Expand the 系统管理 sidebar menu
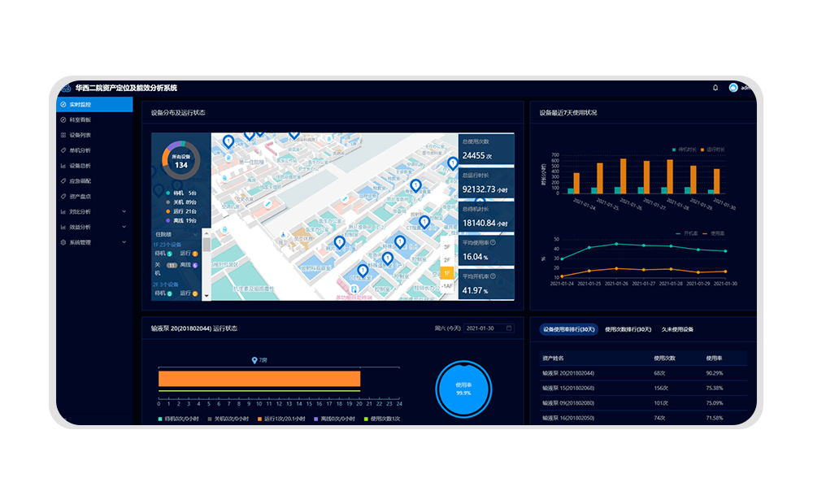This screenshot has width=813, height=504. pos(124,242)
